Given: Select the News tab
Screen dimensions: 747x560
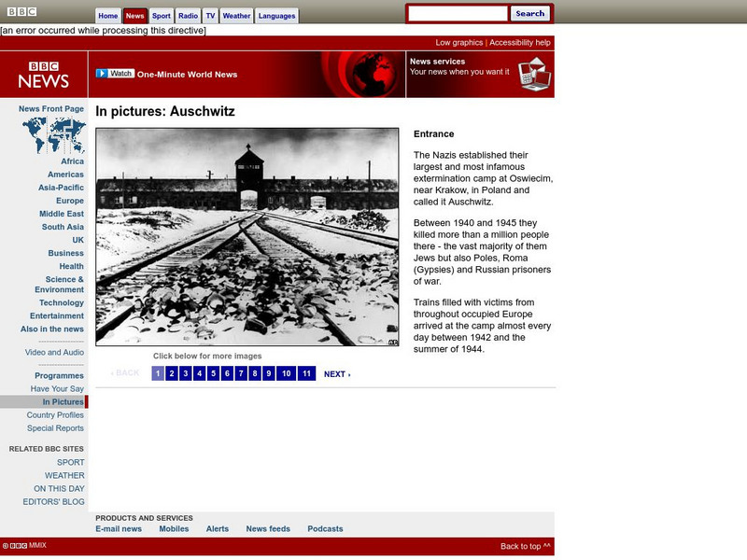Looking at the screenshot, I should 134,16.
